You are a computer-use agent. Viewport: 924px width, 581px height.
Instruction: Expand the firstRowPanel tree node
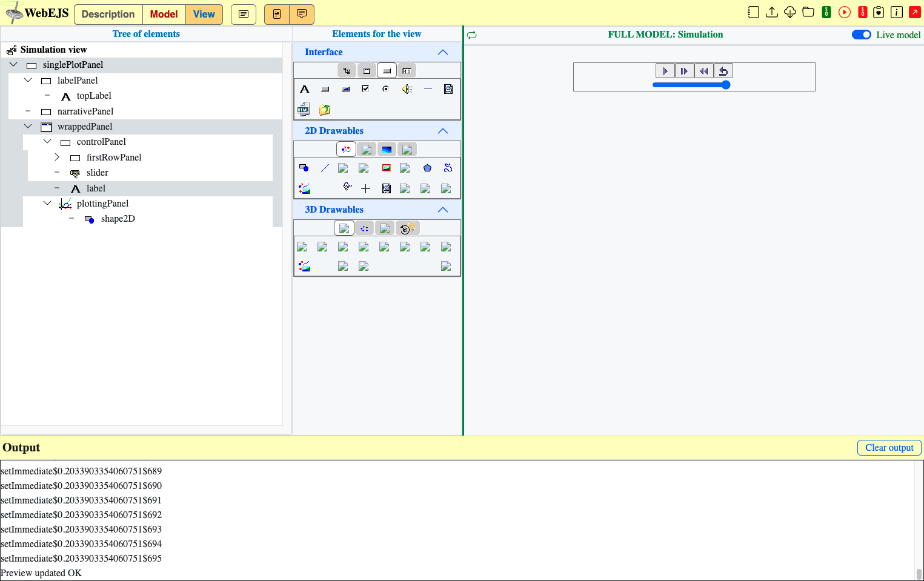(x=57, y=157)
